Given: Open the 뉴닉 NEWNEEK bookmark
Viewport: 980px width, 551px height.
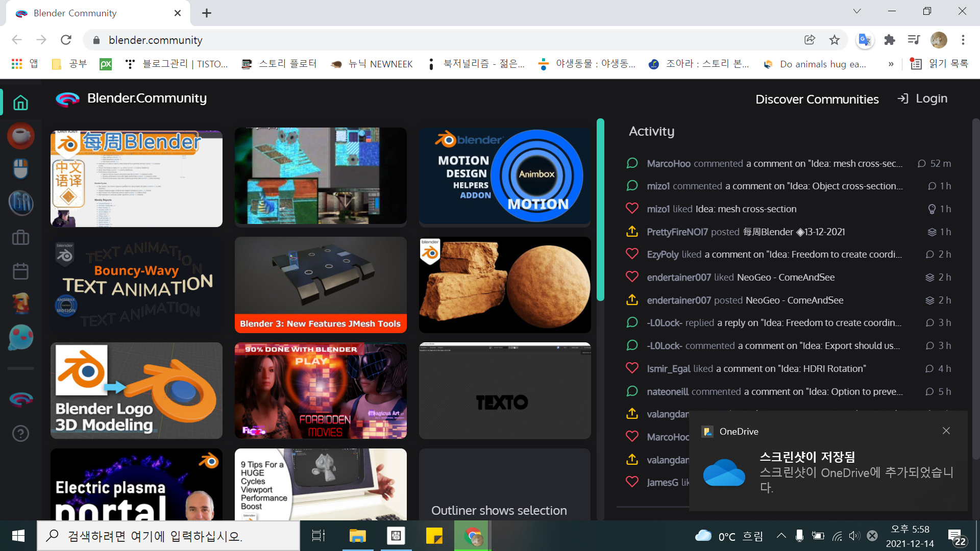Looking at the screenshot, I should tap(372, 64).
